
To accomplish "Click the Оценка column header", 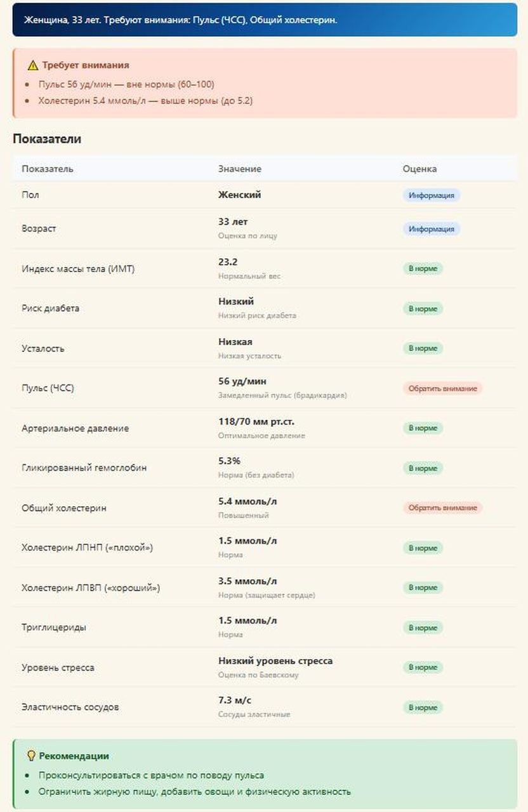I will click(x=419, y=169).
